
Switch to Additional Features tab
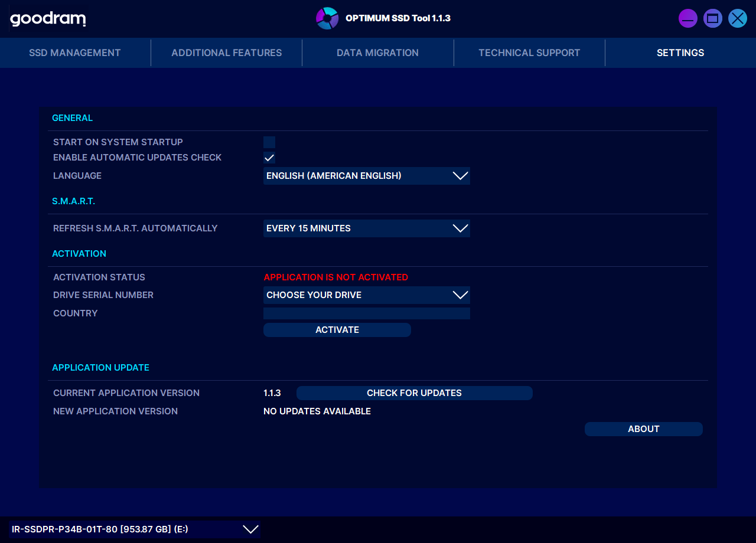point(227,53)
